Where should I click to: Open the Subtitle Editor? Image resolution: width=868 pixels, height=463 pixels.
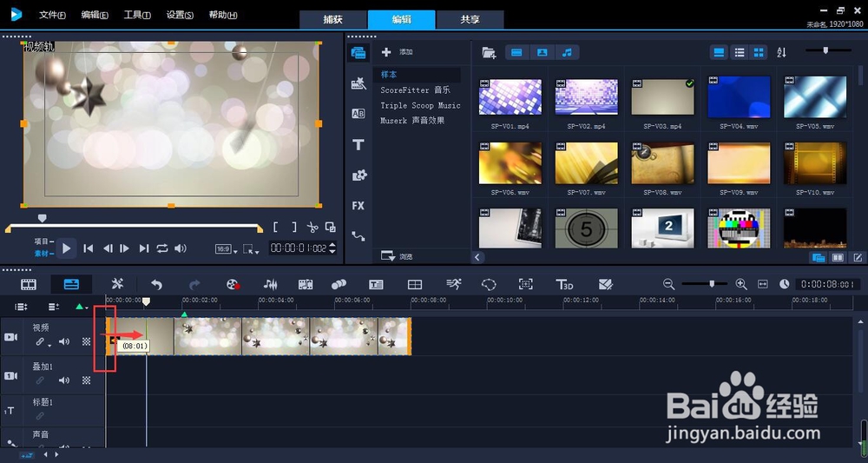pos(376,285)
